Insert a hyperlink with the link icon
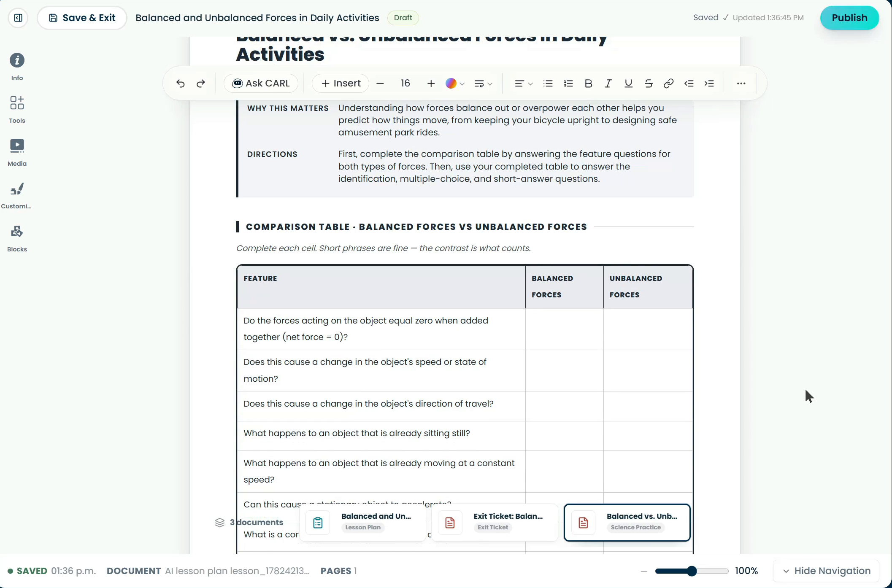 point(668,84)
